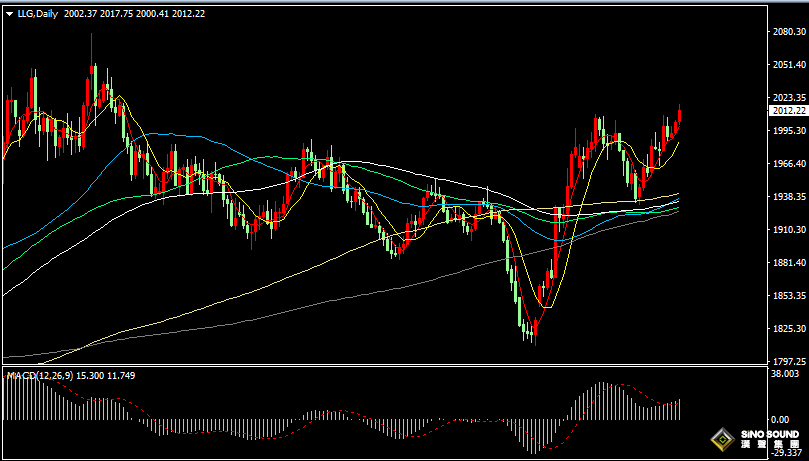The width and height of the screenshot is (809, 461).
Task: Click the LLG,Daily chart title
Action: (38, 14)
